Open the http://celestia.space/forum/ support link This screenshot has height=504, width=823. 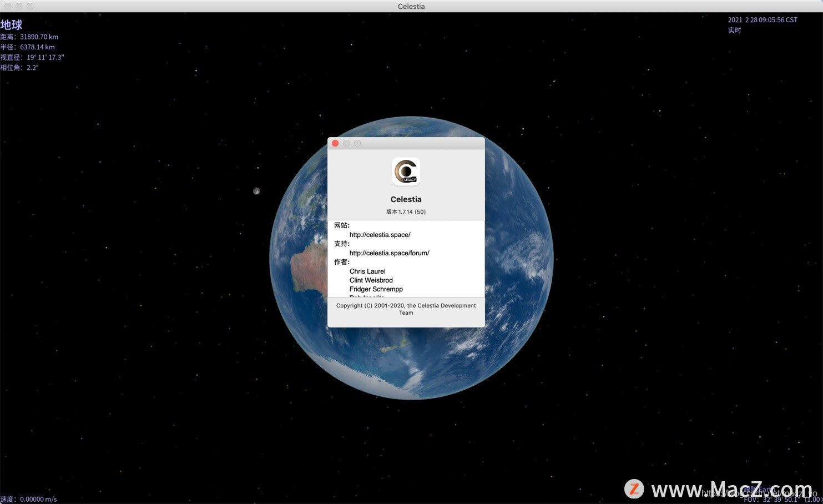[390, 253]
